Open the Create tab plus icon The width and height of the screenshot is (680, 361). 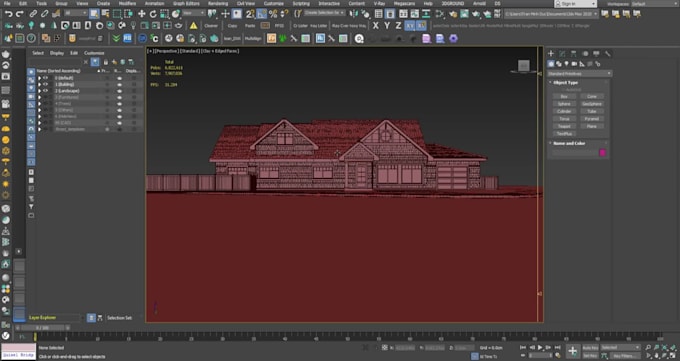pos(551,53)
